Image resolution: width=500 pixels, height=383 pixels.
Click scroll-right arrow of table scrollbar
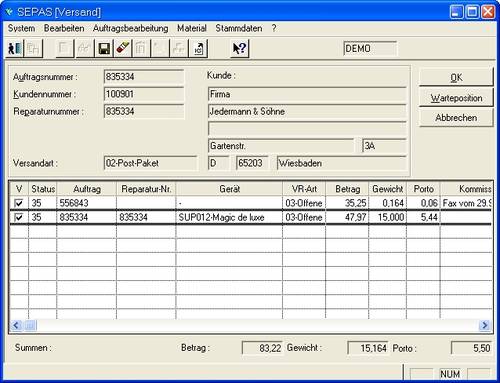485,325
